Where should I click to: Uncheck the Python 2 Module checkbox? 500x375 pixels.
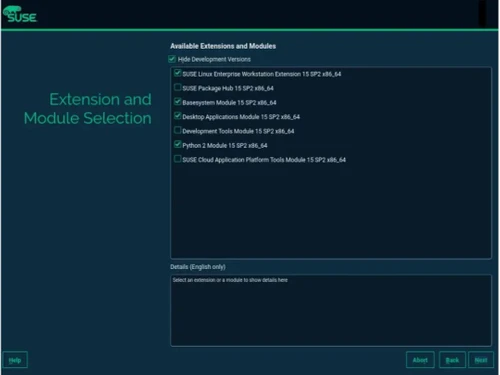[x=178, y=145]
